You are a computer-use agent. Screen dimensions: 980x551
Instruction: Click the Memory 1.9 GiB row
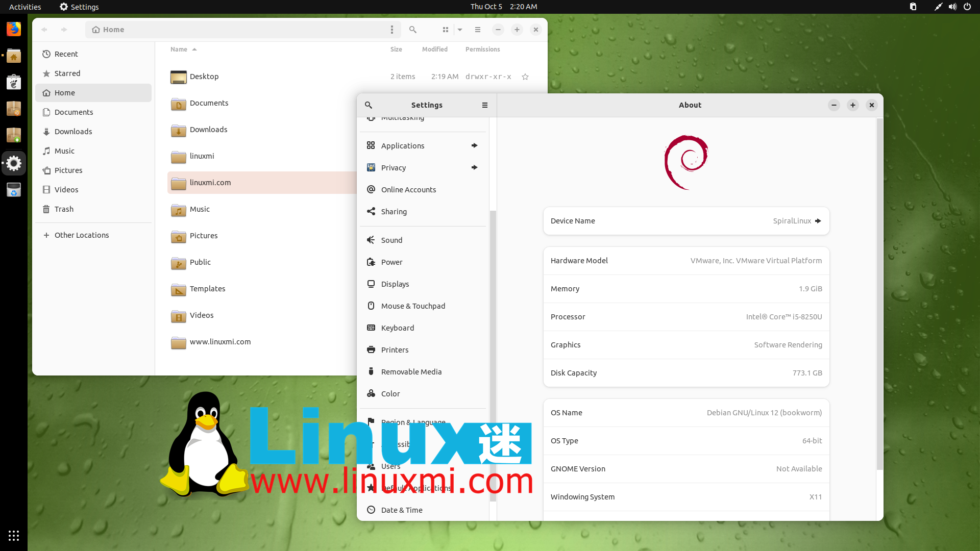tap(687, 289)
